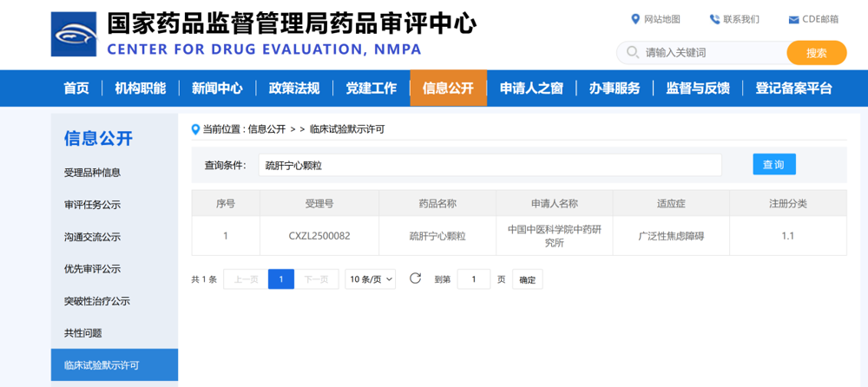Click inside the 查询条件 input field
This screenshot has height=387, width=868.
tap(490, 165)
